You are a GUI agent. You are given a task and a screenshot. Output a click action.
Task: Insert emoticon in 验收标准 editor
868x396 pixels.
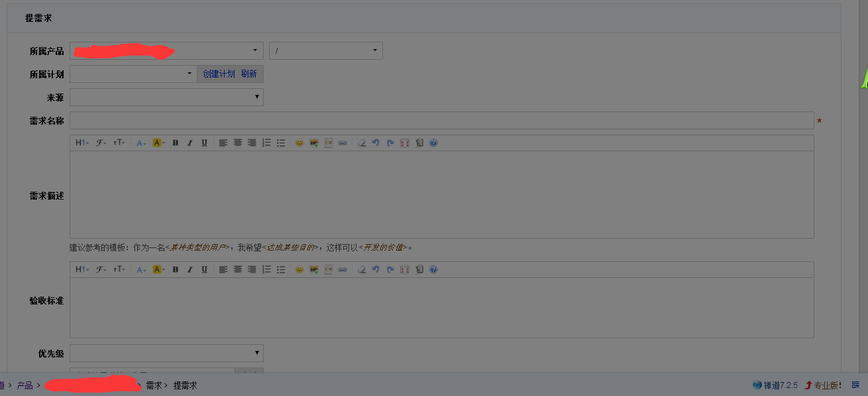[299, 269]
